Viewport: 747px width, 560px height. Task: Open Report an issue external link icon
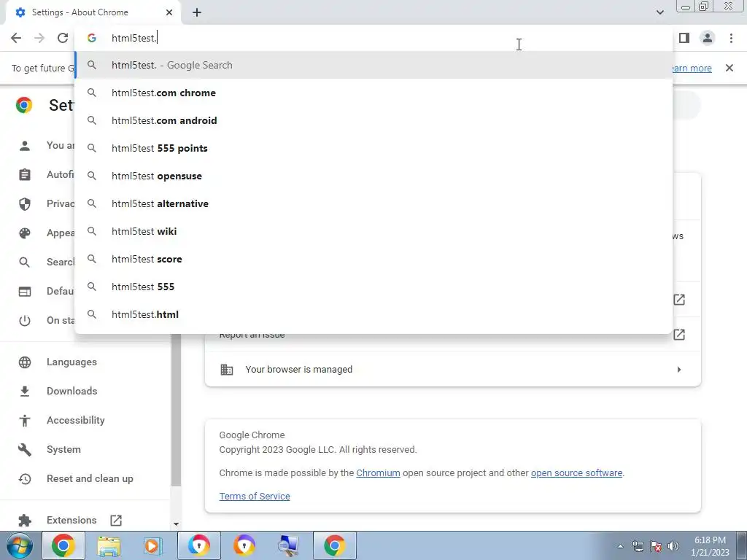click(x=679, y=335)
